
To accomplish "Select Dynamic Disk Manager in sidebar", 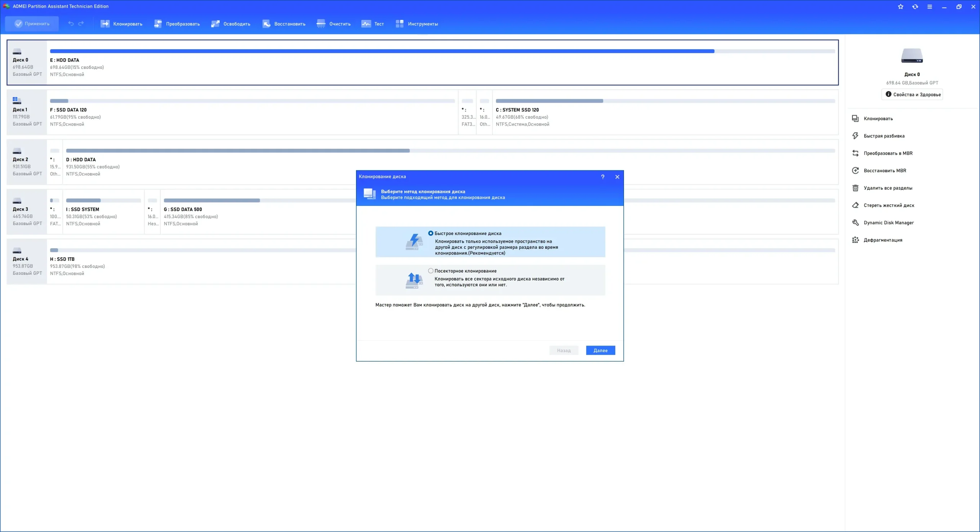I will pyautogui.click(x=888, y=223).
